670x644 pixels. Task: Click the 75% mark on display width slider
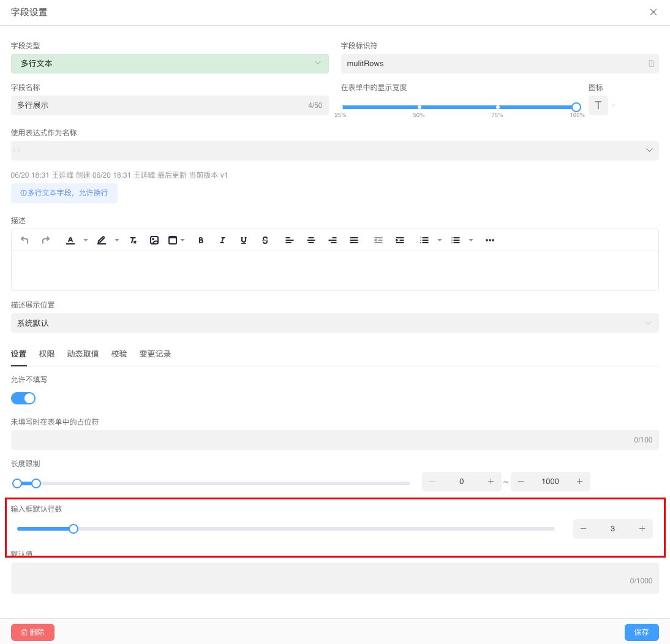(x=497, y=107)
